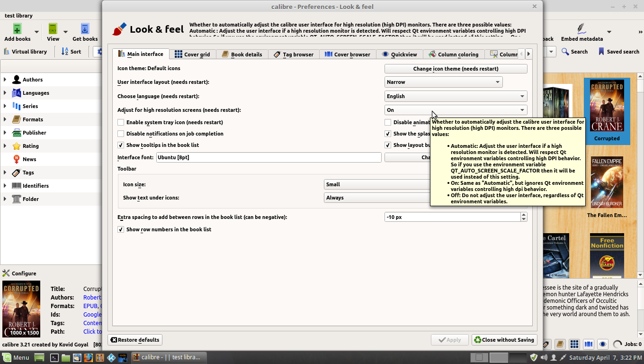Select the Publisher category icon

[x=17, y=133]
